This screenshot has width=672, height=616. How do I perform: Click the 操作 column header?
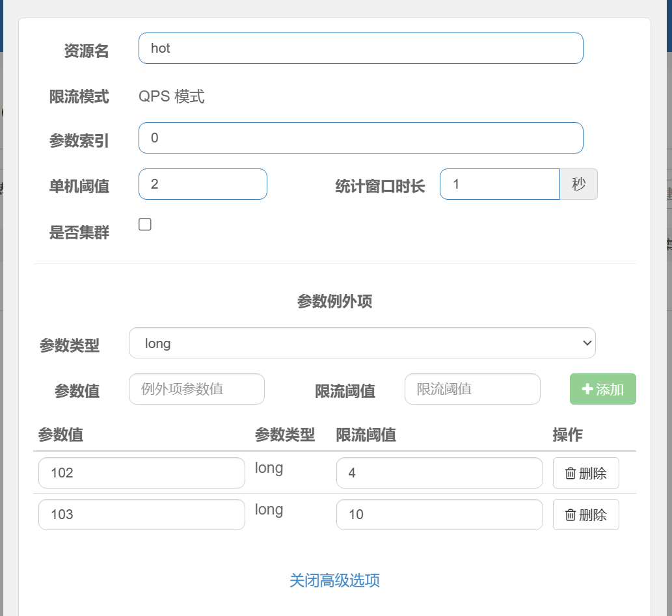[567, 435]
